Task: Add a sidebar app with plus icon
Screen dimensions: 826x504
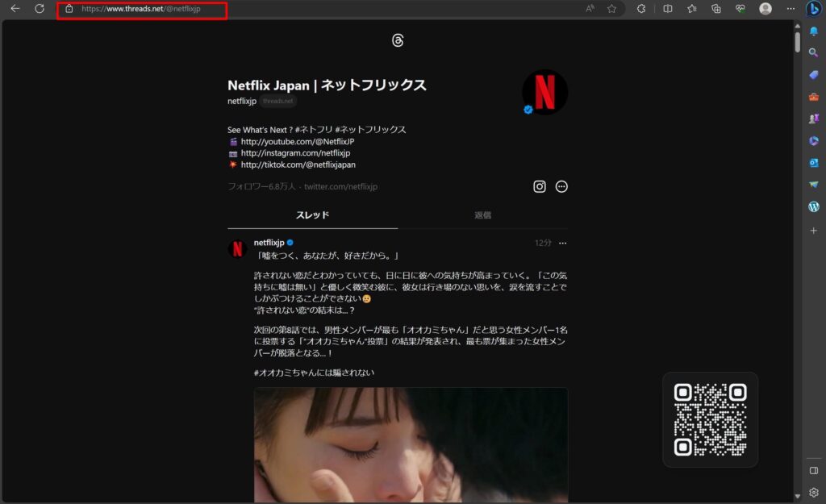Action: [814, 231]
